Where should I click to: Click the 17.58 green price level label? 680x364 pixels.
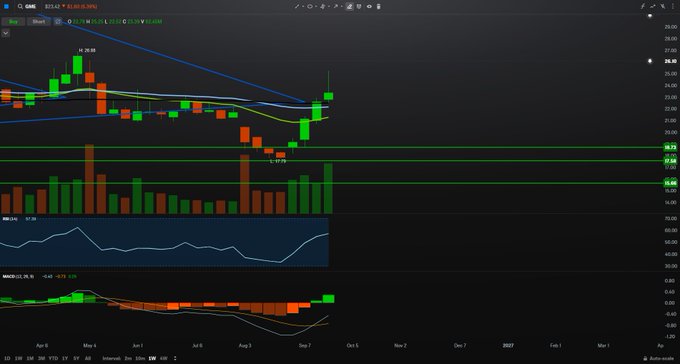coord(670,161)
